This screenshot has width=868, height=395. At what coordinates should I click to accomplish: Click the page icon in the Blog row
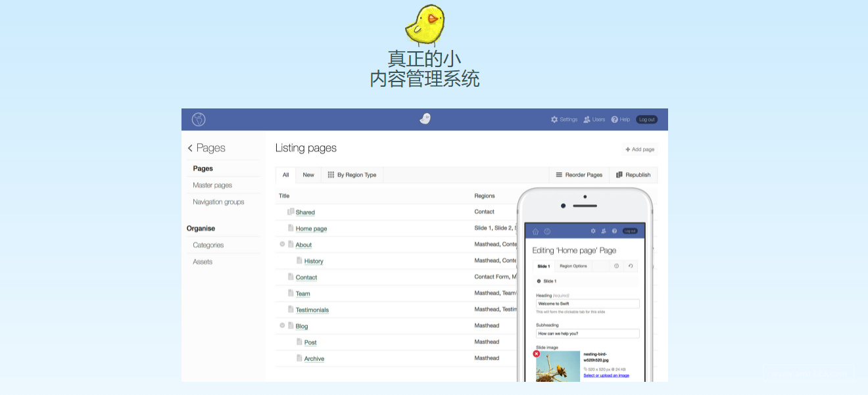291,325
